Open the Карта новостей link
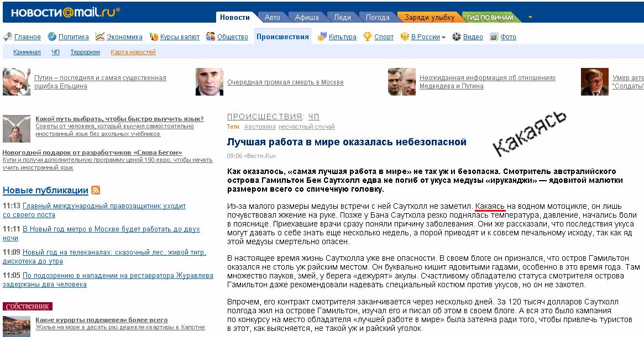 [133, 52]
